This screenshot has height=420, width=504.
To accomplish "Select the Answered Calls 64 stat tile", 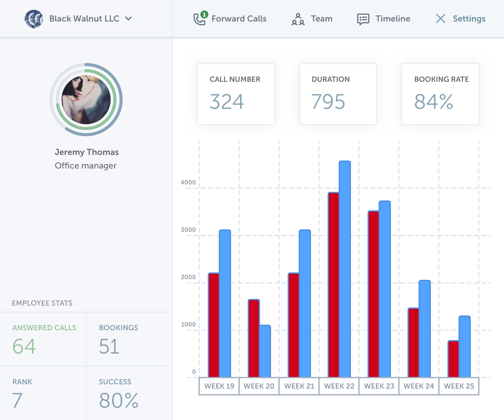I will [x=43, y=339].
